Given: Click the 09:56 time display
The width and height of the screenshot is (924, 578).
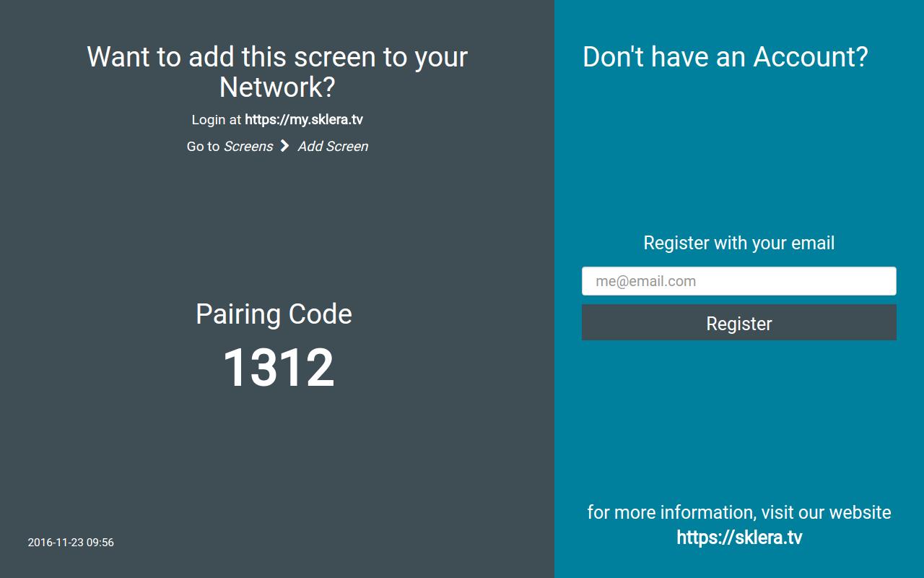Looking at the screenshot, I should (x=100, y=543).
